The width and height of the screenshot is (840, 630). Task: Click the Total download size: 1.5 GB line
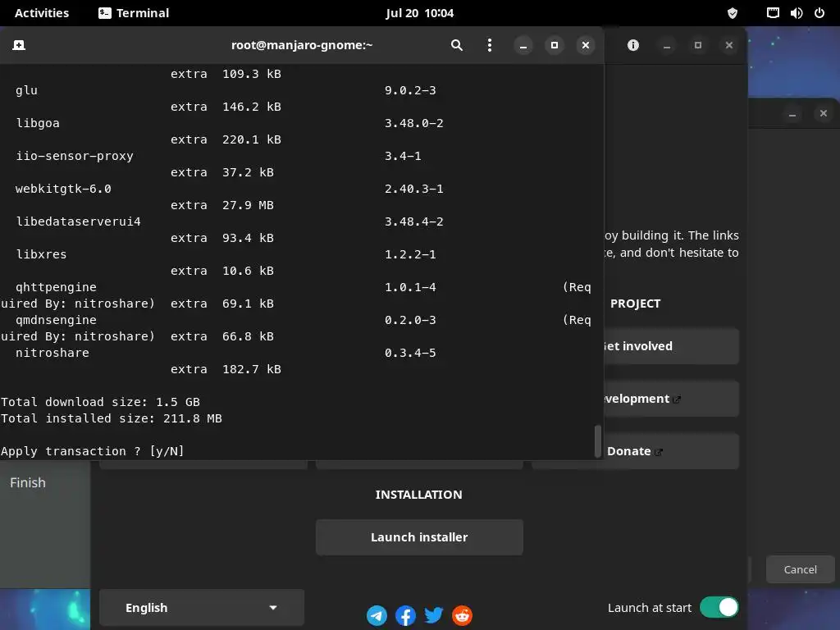pos(100,402)
